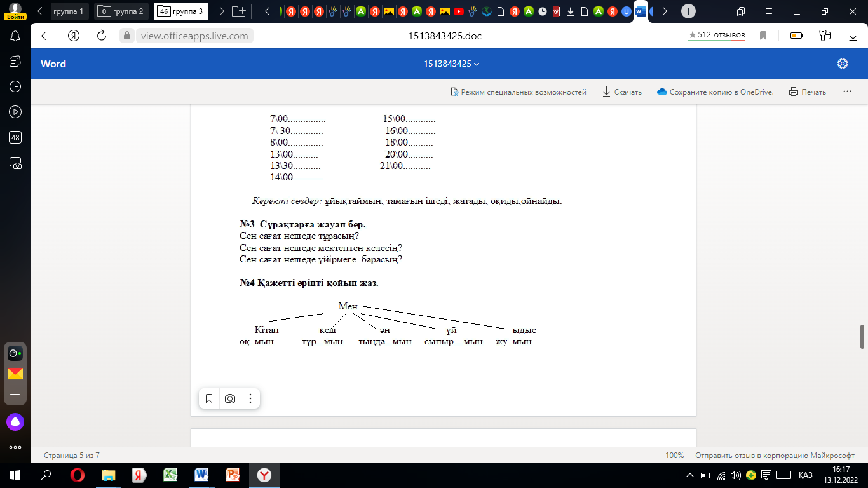Screen dimensions: 868x488
Task: Select the active Word document tab
Action: pos(640,11)
